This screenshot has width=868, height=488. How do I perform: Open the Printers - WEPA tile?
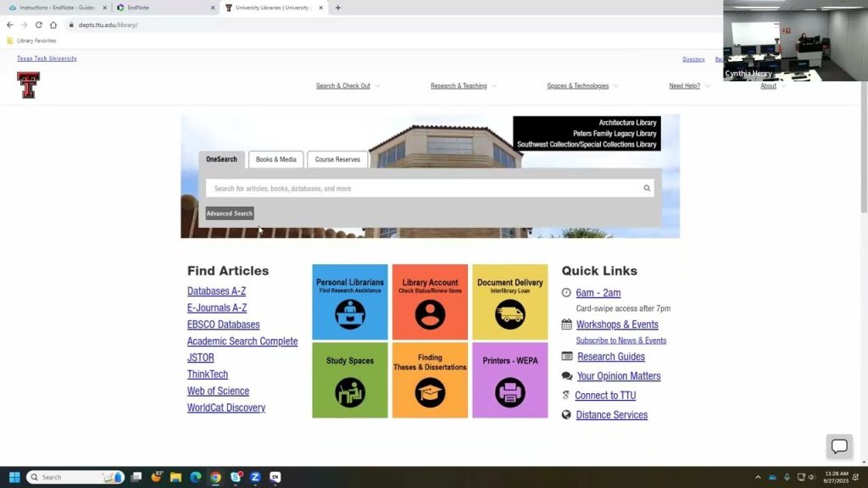click(x=509, y=380)
